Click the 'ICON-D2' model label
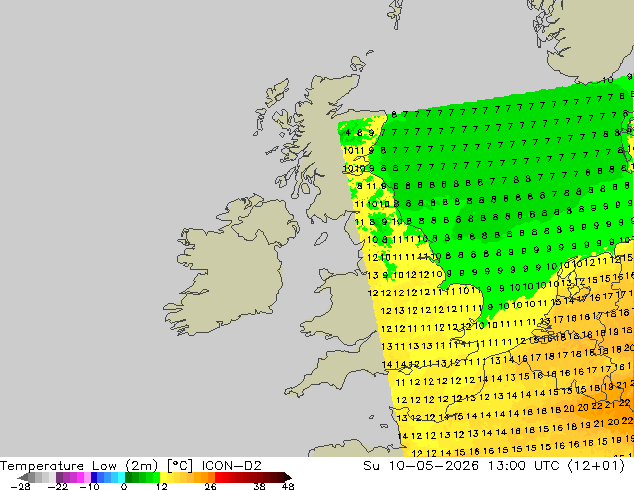Screen dimensions: 634x490 click(232, 466)
